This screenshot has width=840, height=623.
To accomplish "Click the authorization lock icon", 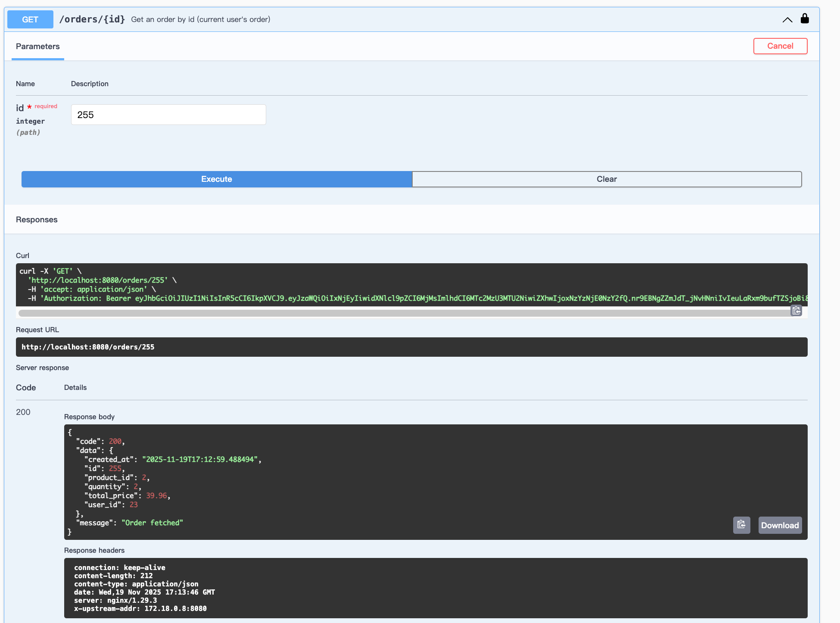I will coord(804,19).
